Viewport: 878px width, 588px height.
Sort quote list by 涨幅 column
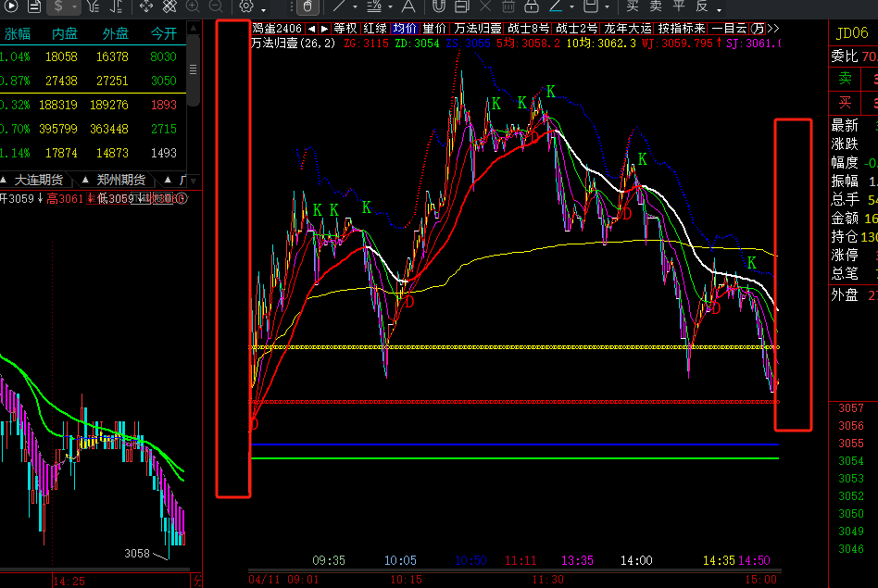(x=18, y=34)
